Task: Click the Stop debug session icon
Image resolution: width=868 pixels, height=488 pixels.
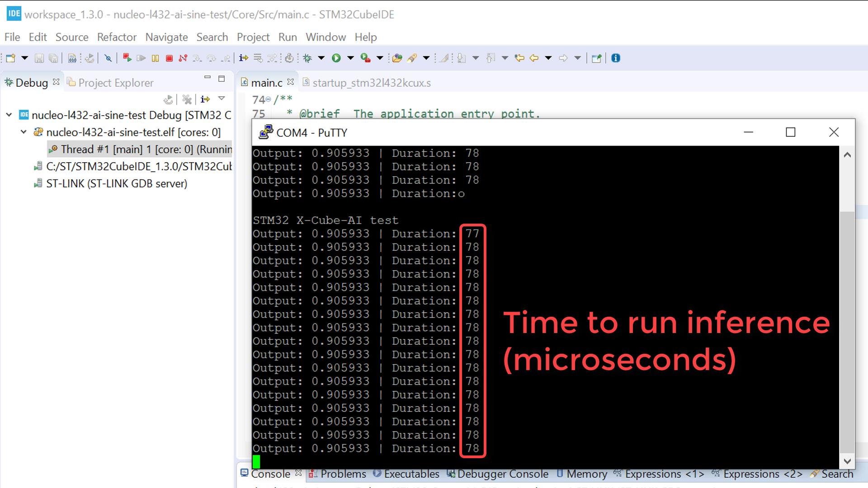Action: pyautogui.click(x=169, y=58)
